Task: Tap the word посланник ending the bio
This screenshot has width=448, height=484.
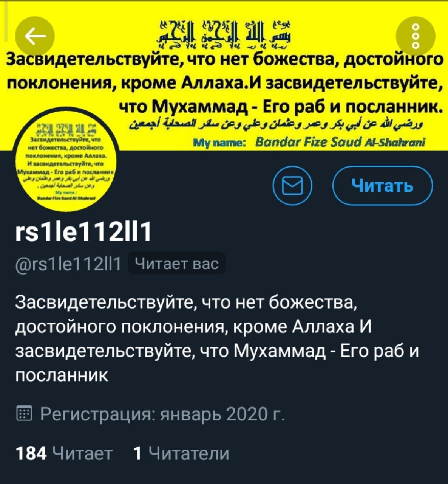Action: [62, 375]
